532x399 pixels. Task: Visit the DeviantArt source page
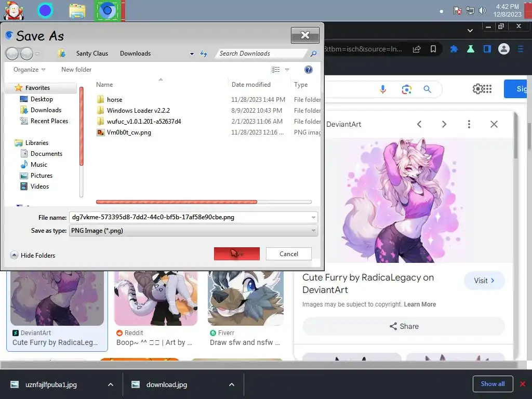pyautogui.click(x=484, y=281)
